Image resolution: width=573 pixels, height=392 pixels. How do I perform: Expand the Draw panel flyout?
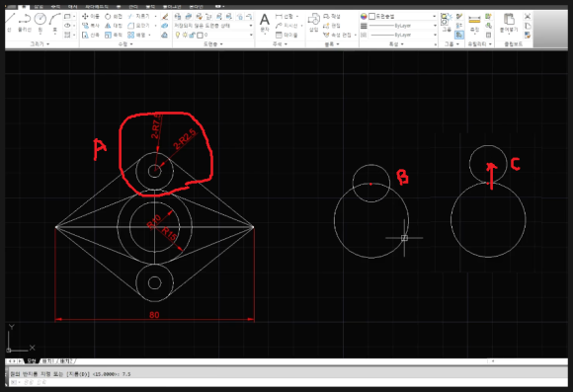[x=40, y=43]
